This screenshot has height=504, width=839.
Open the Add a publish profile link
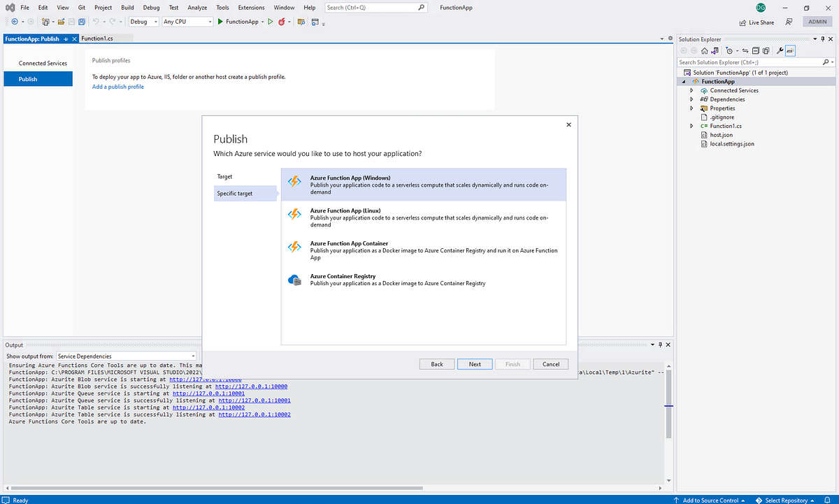pyautogui.click(x=117, y=86)
